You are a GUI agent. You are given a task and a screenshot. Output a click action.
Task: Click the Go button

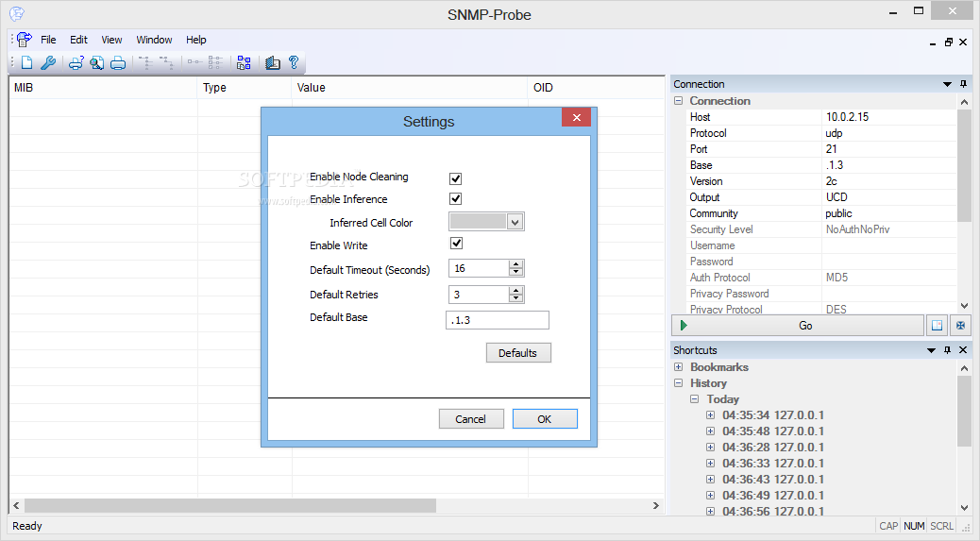coord(798,326)
